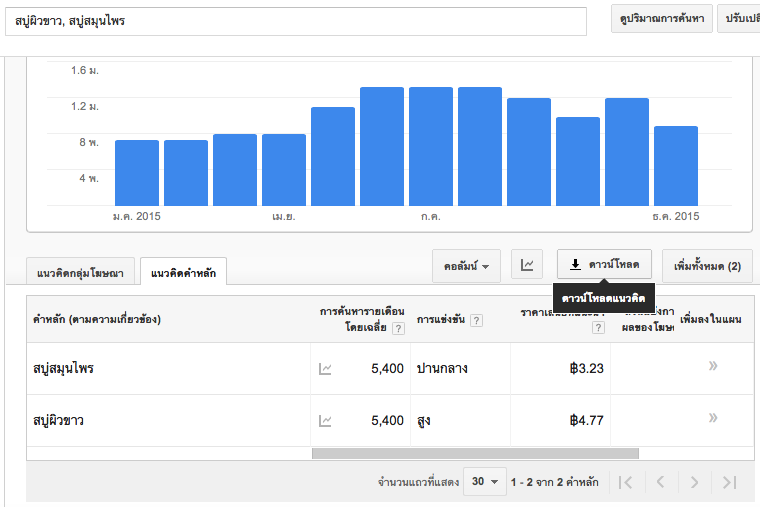Go to the previous page arrow
The width and height of the screenshot is (760, 507).
pos(660,482)
